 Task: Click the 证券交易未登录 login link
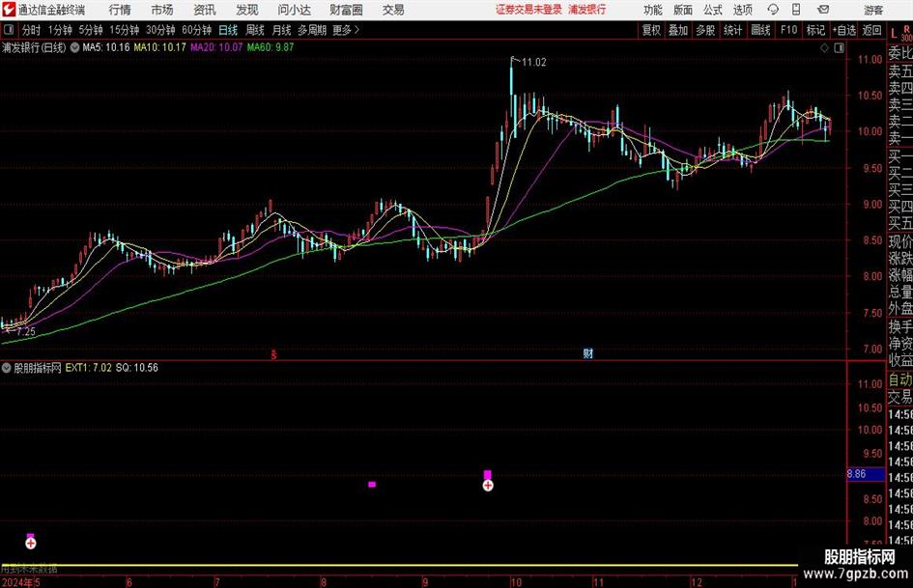528,10
